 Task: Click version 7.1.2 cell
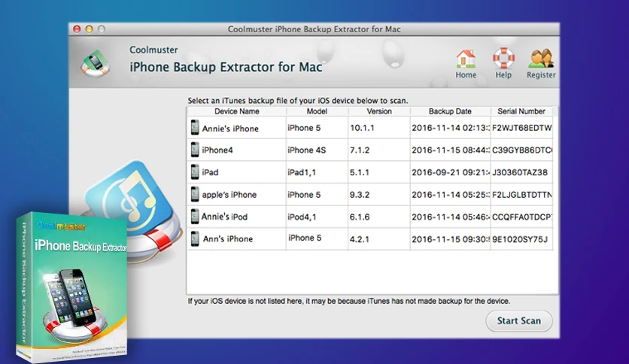(379, 150)
